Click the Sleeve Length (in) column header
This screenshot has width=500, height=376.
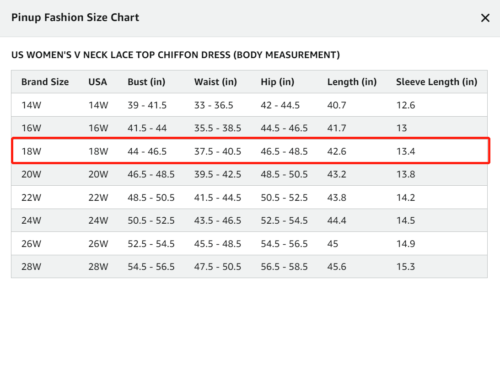pos(437,82)
